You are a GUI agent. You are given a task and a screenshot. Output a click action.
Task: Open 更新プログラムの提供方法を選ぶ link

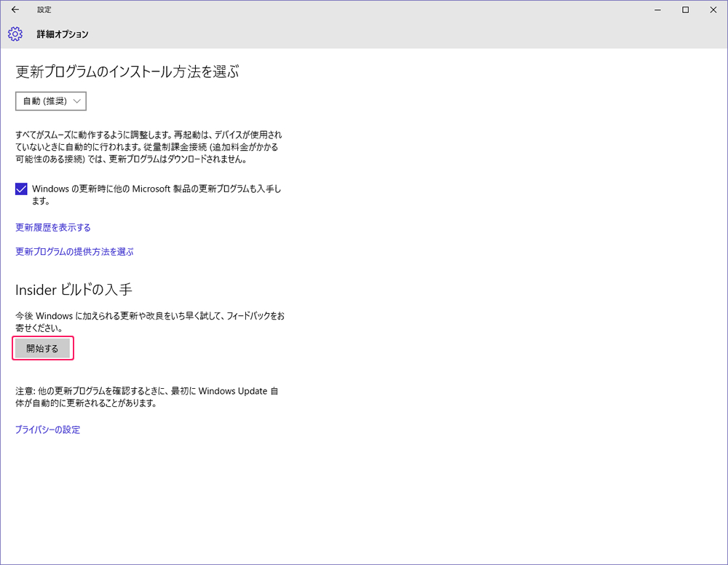point(74,252)
